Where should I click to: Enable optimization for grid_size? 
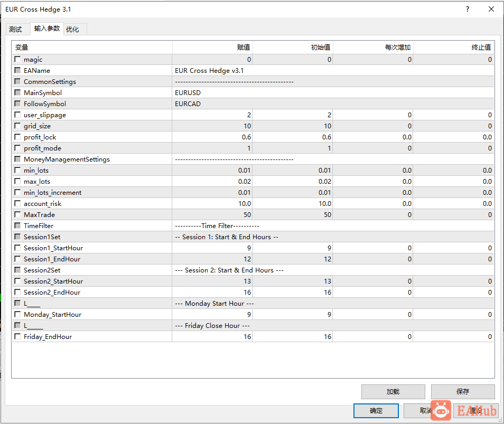pos(17,126)
